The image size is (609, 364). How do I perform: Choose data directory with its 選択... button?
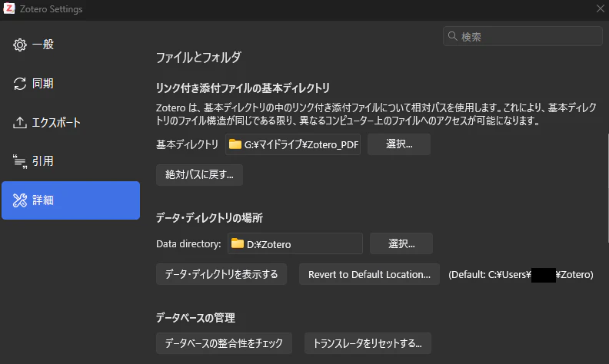[401, 243]
